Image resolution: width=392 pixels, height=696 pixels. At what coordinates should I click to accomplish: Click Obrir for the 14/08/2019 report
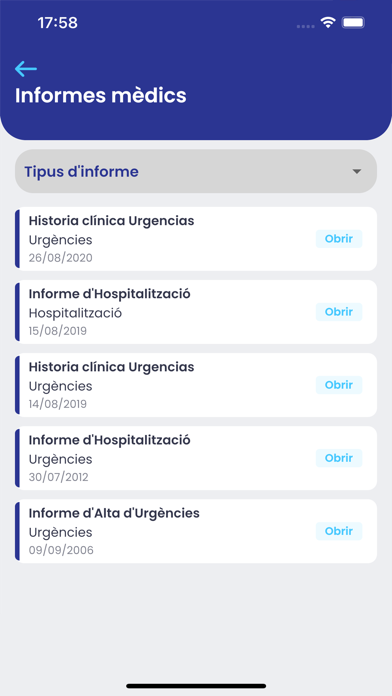tap(339, 385)
